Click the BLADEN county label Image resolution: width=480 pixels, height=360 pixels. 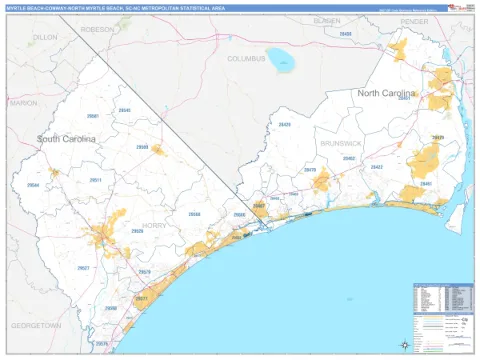coord(327,21)
